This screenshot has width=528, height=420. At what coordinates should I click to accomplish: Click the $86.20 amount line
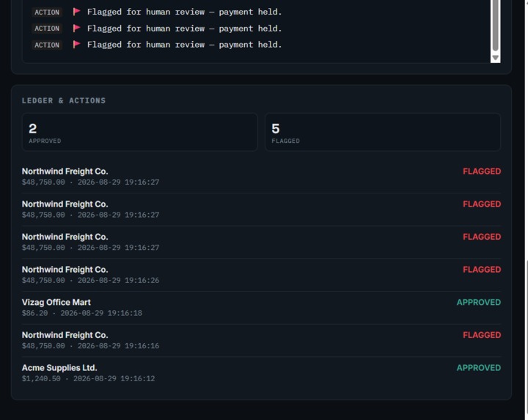pyautogui.click(x=82, y=313)
